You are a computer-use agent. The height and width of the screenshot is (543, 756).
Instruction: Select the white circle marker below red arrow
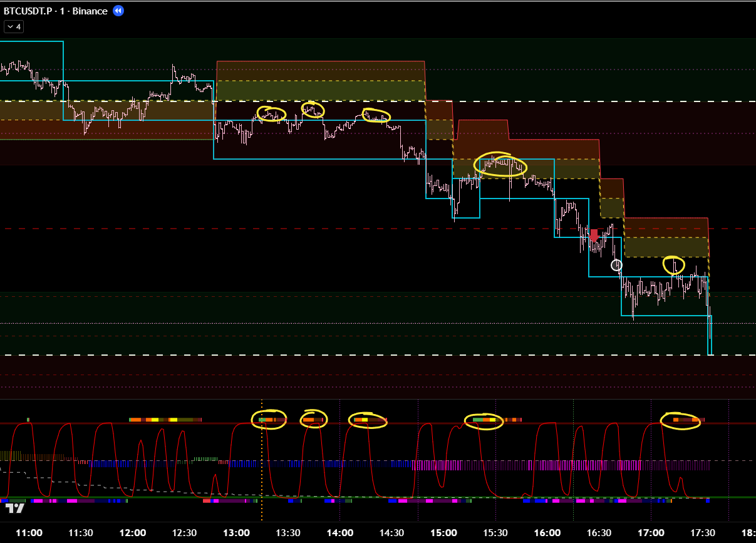pos(616,265)
